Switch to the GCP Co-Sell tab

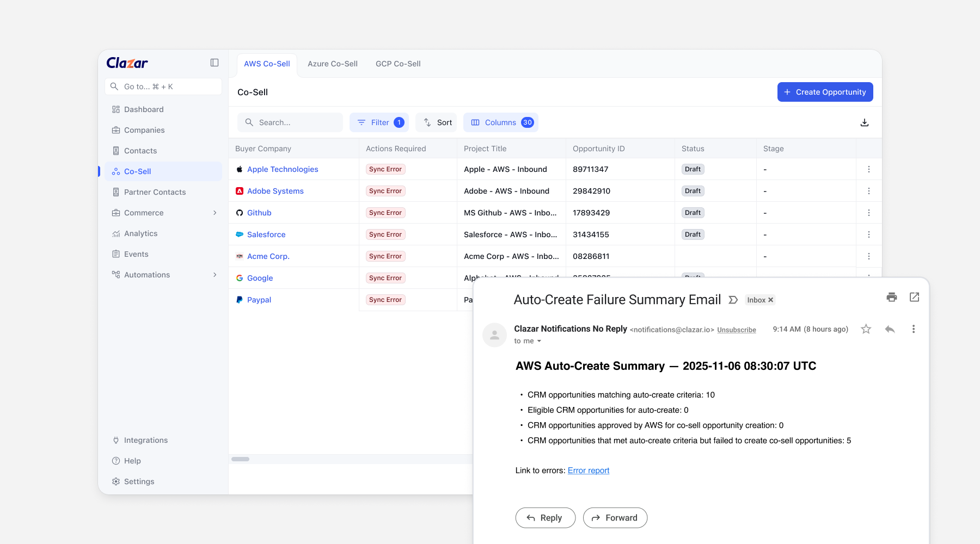point(398,64)
